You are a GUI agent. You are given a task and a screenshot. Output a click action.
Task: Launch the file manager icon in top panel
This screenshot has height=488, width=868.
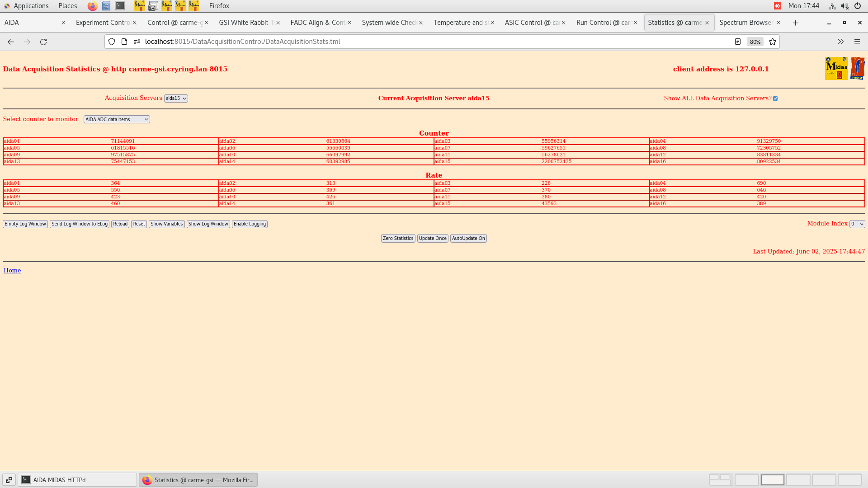(x=106, y=6)
